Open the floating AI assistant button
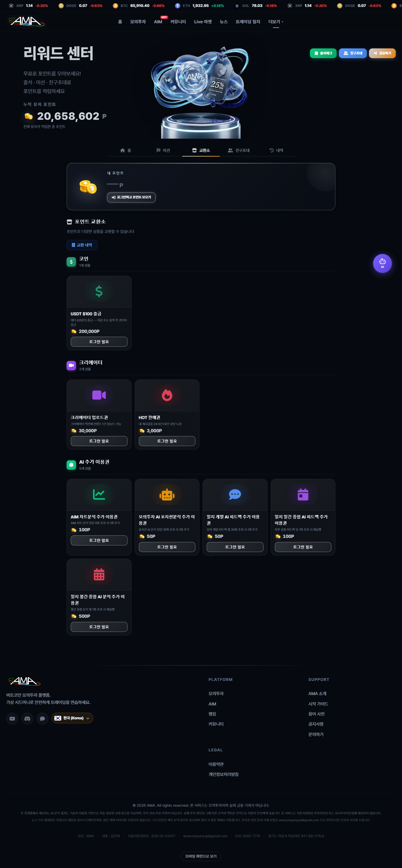 [382, 263]
